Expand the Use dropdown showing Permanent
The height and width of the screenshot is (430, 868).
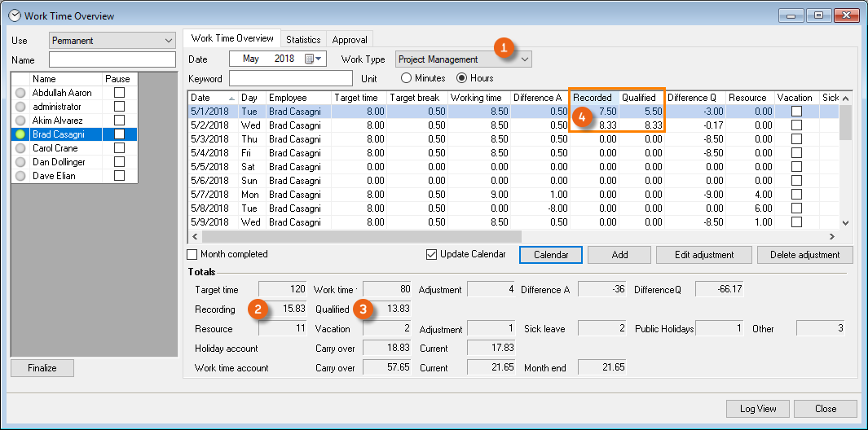tap(169, 41)
